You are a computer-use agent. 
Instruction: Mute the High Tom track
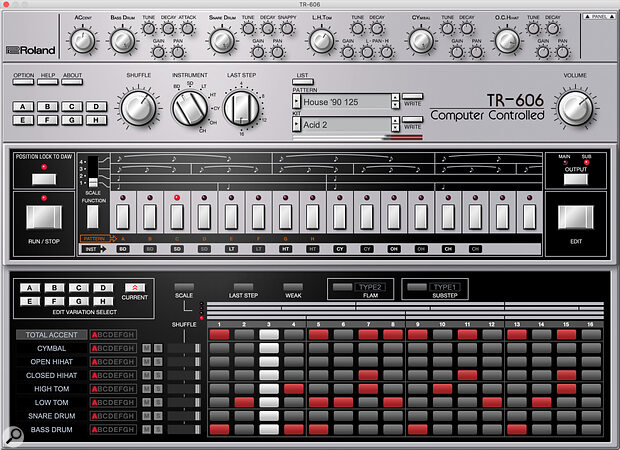coord(146,389)
